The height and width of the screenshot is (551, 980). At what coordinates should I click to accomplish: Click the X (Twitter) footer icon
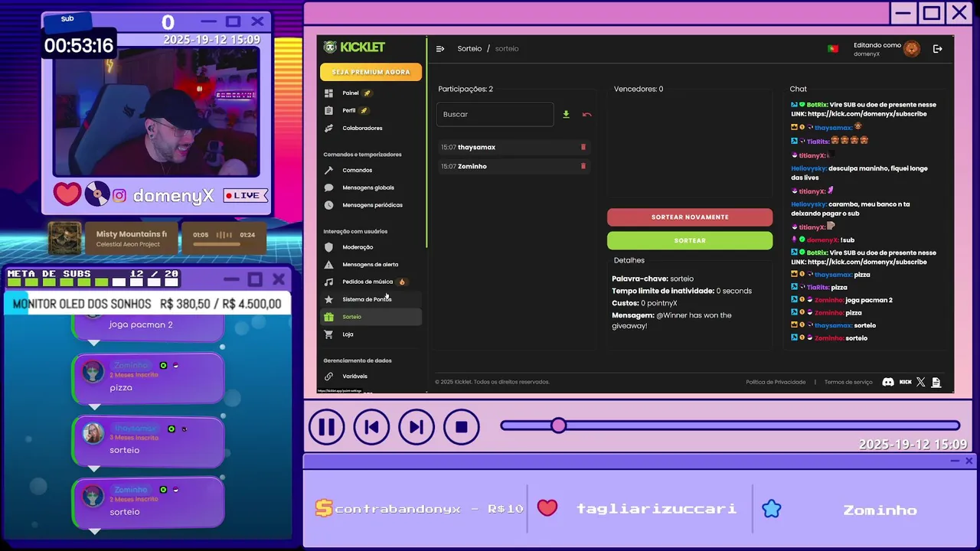tap(921, 382)
